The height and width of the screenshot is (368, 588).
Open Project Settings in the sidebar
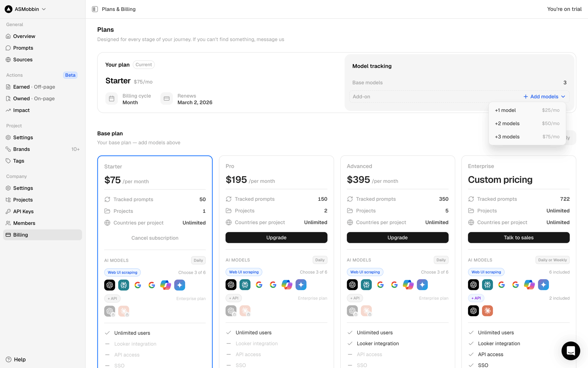[x=43, y=137]
